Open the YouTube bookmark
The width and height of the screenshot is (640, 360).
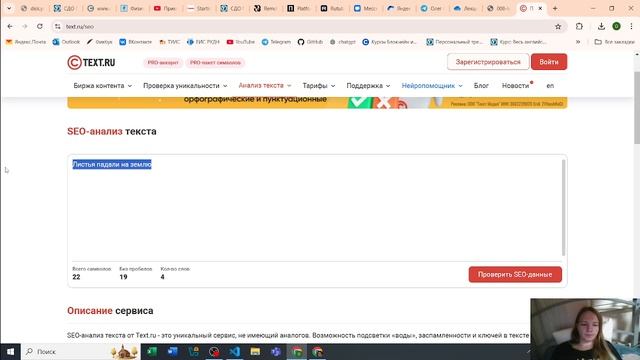tap(240, 42)
